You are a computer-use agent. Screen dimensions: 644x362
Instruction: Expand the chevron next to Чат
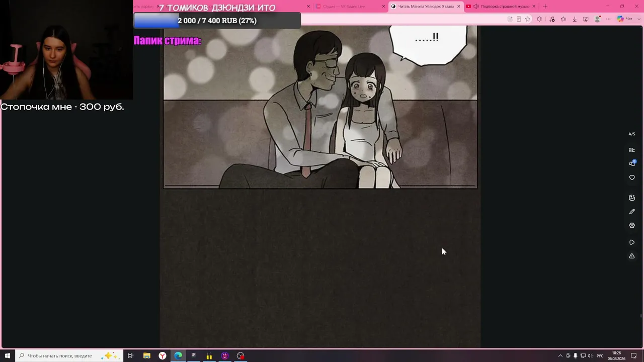(639, 19)
